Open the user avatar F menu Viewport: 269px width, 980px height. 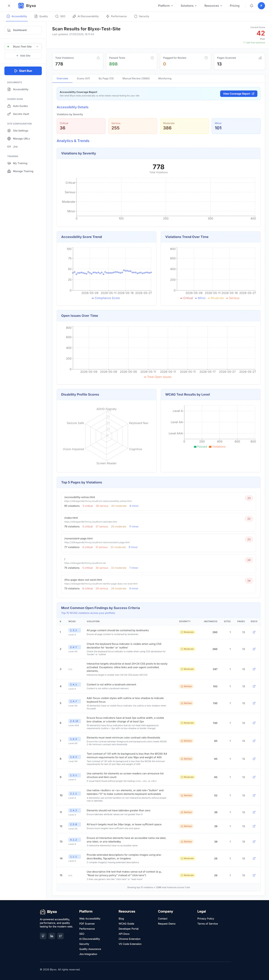click(x=261, y=6)
